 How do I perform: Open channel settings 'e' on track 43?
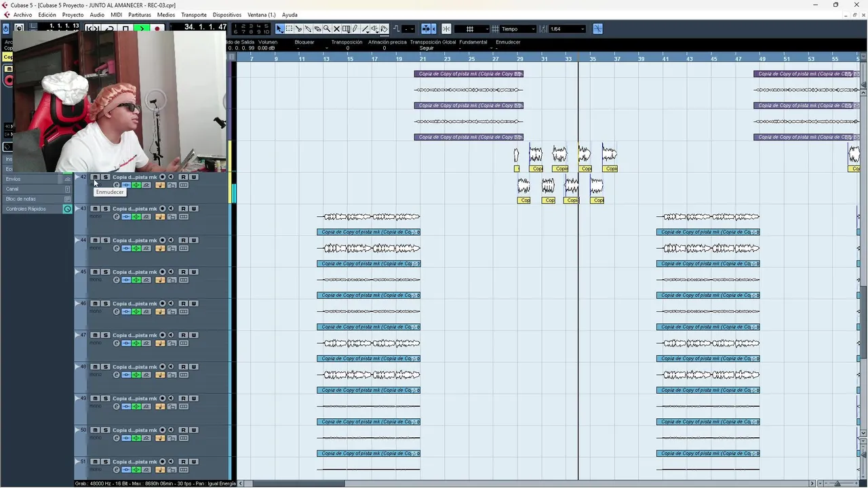[x=116, y=217]
